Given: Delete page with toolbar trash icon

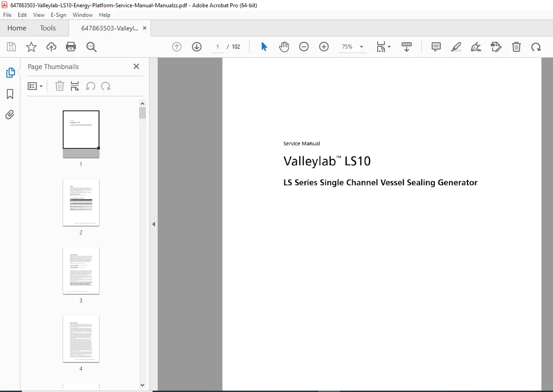Looking at the screenshot, I should coord(516,47).
